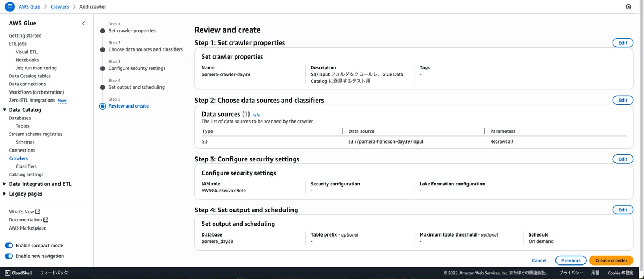The width and height of the screenshot is (644, 279).
Task: Open Classifiers in the sidebar
Action: (26, 166)
